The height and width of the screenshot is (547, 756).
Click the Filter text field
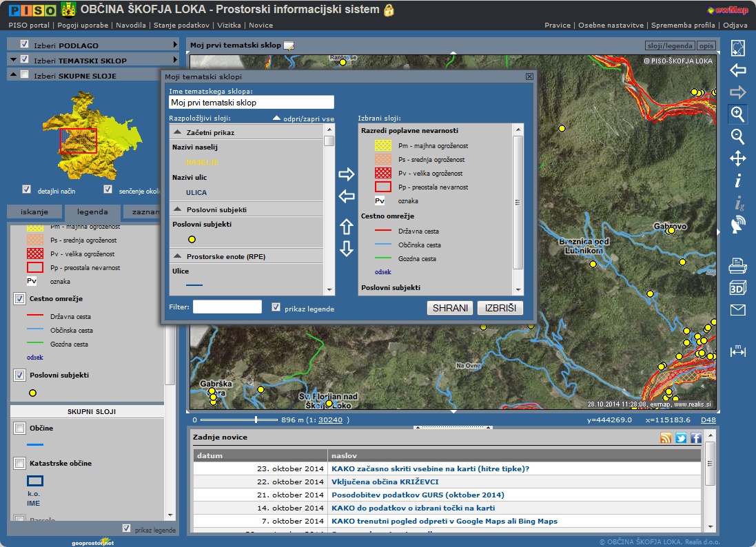click(227, 307)
